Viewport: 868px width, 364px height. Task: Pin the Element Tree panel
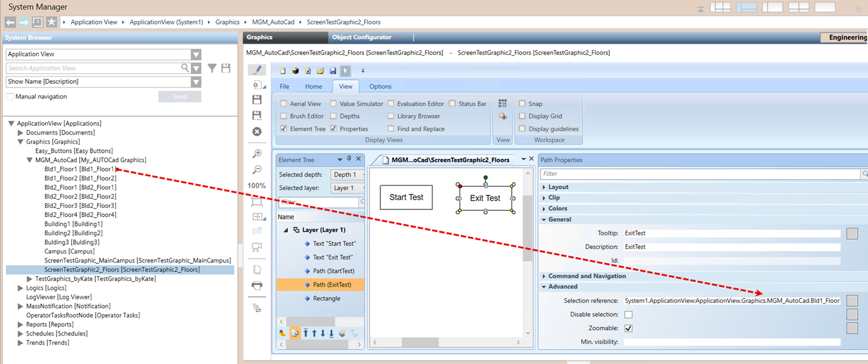pos(349,159)
